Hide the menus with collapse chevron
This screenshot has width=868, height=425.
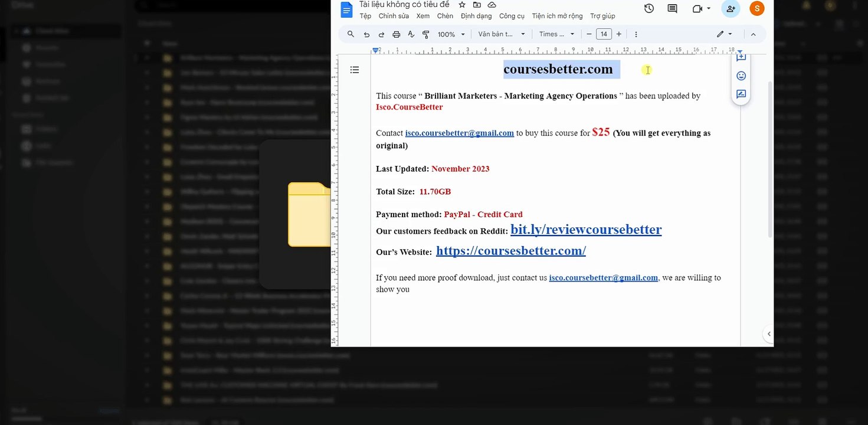(753, 34)
